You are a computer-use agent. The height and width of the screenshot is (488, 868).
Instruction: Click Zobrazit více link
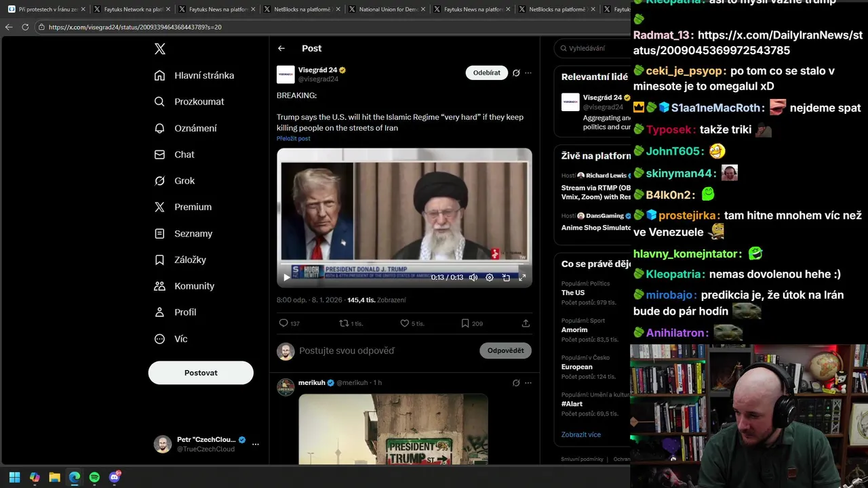pyautogui.click(x=581, y=434)
